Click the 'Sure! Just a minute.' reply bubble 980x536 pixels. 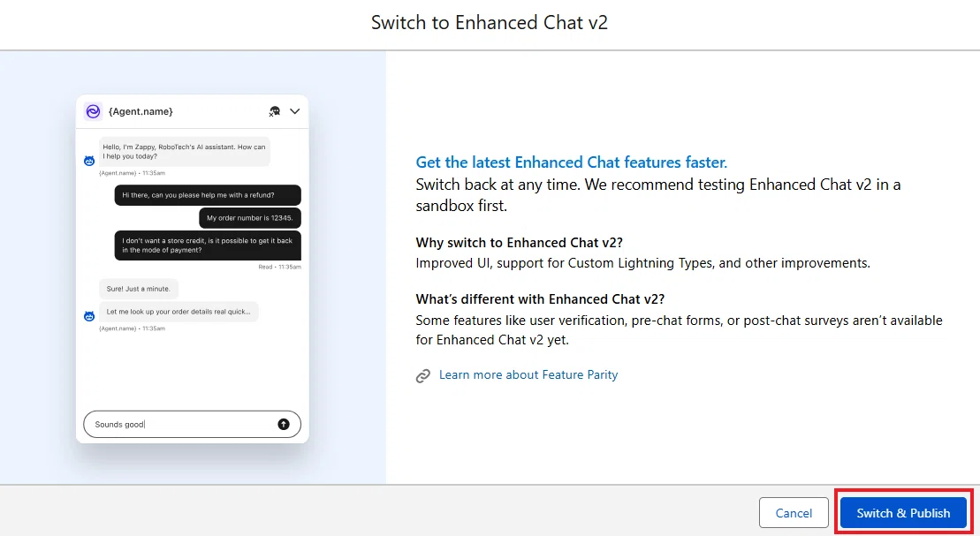point(138,289)
